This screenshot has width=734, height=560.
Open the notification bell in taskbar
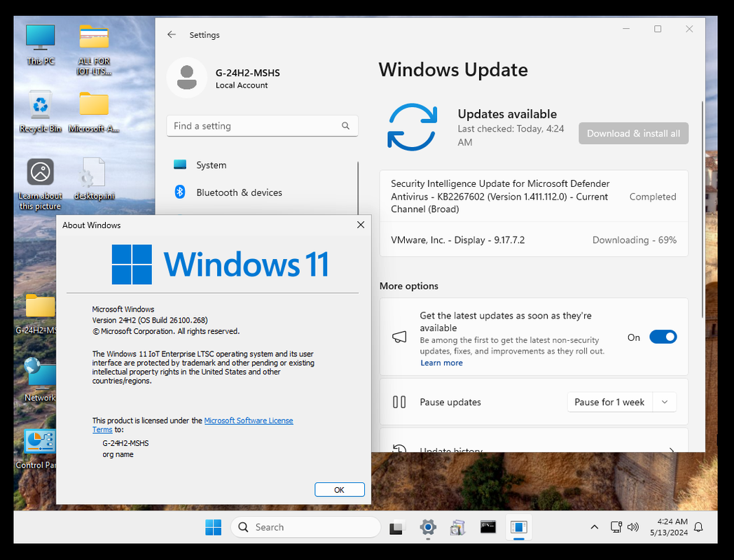point(698,527)
